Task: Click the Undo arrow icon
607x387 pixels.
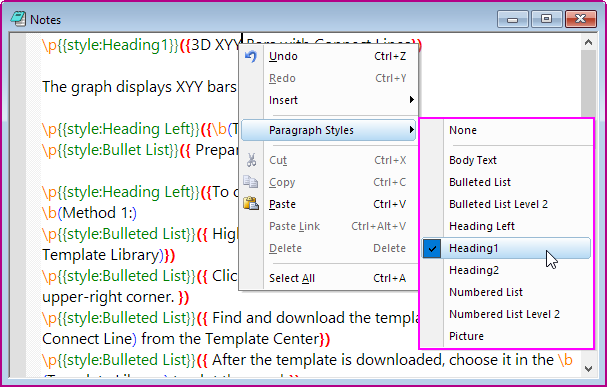Action: 251,57
